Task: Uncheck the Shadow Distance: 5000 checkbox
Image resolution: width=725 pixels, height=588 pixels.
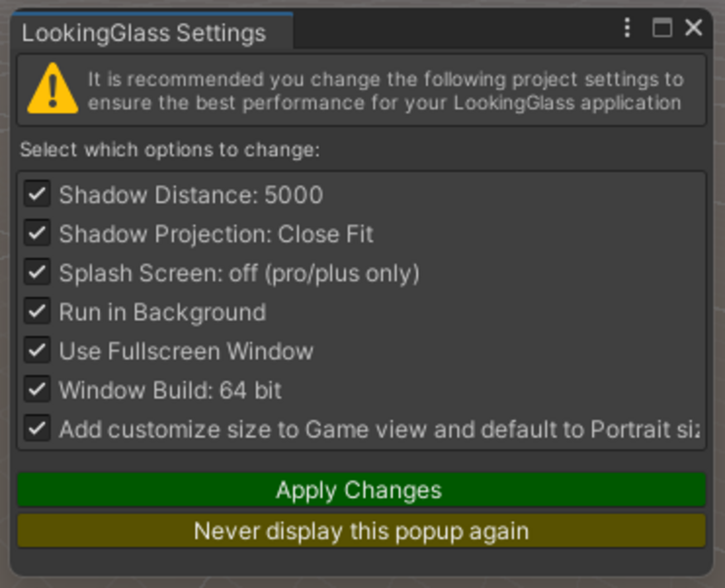Action: click(37, 195)
